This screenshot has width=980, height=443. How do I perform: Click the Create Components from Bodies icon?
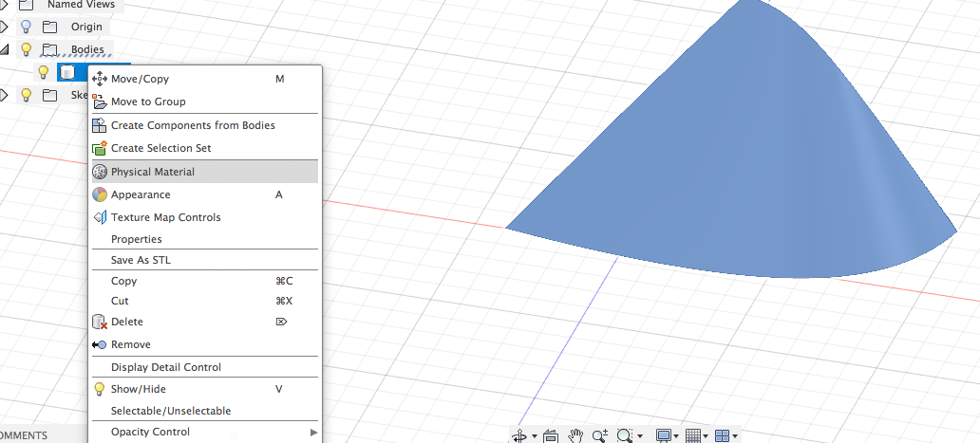pyautogui.click(x=100, y=125)
